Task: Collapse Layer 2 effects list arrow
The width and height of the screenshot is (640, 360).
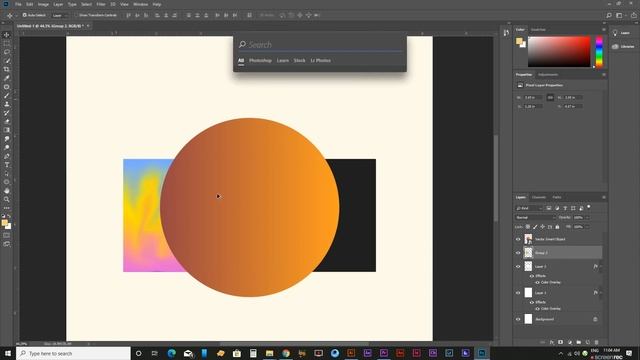Action: 601,267
